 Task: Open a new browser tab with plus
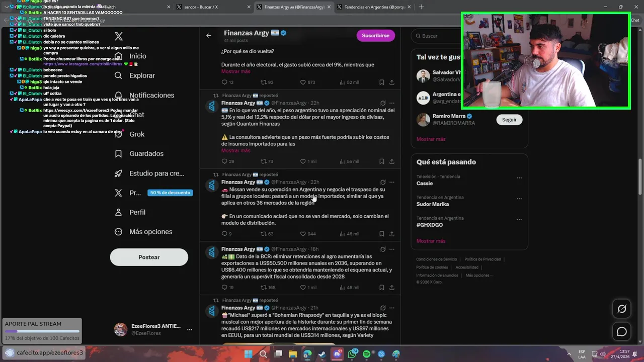(x=421, y=7)
